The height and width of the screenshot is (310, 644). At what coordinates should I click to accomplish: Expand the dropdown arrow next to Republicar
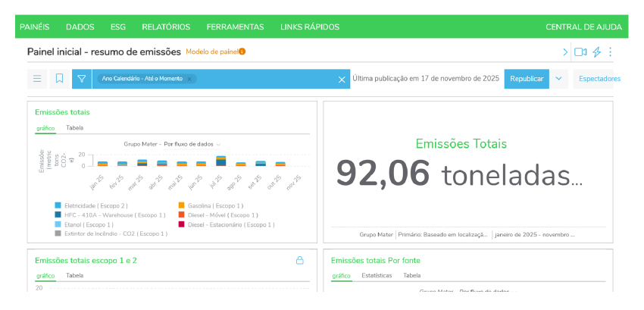click(x=558, y=79)
